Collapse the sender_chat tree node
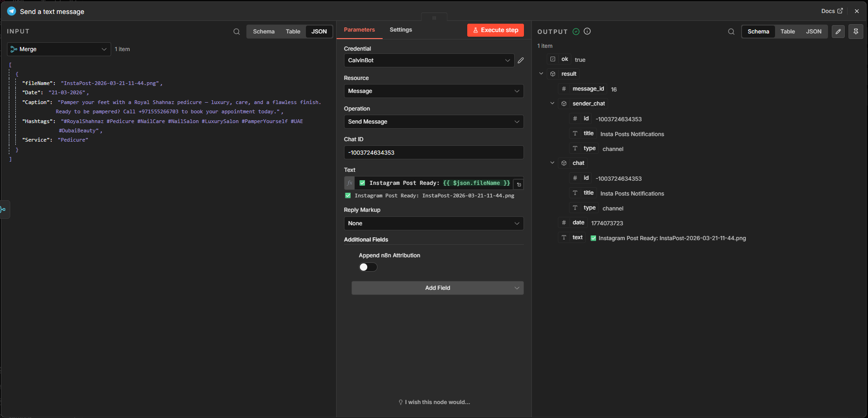Screen dimensions: 868x418 552,104
